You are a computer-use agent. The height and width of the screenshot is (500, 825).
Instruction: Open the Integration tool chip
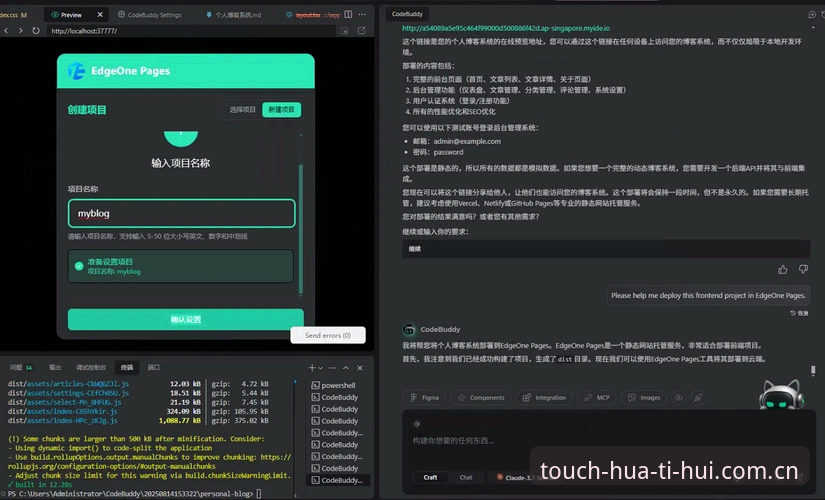(x=544, y=397)
